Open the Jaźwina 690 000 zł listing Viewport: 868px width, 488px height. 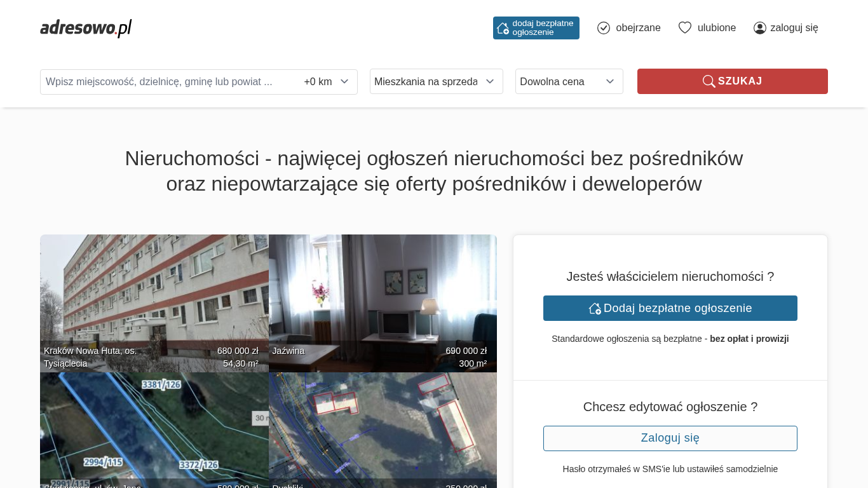click(x=383, y=299)
